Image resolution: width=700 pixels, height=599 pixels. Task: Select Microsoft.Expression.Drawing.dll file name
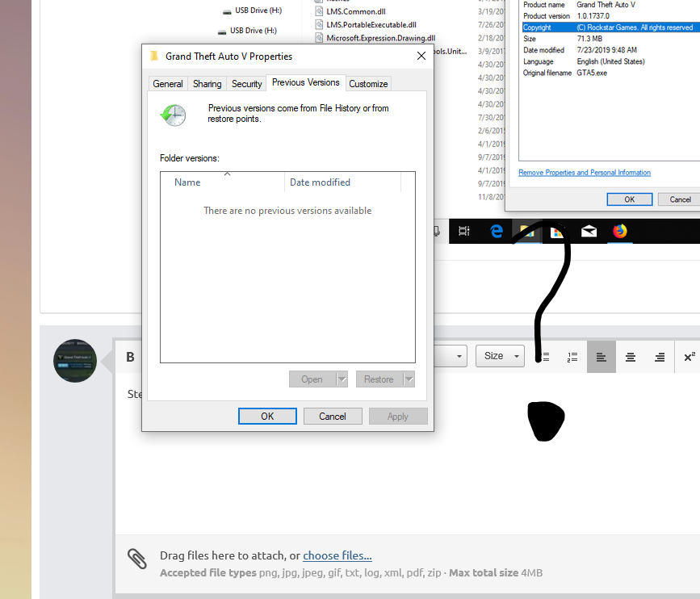coord(381,39)
